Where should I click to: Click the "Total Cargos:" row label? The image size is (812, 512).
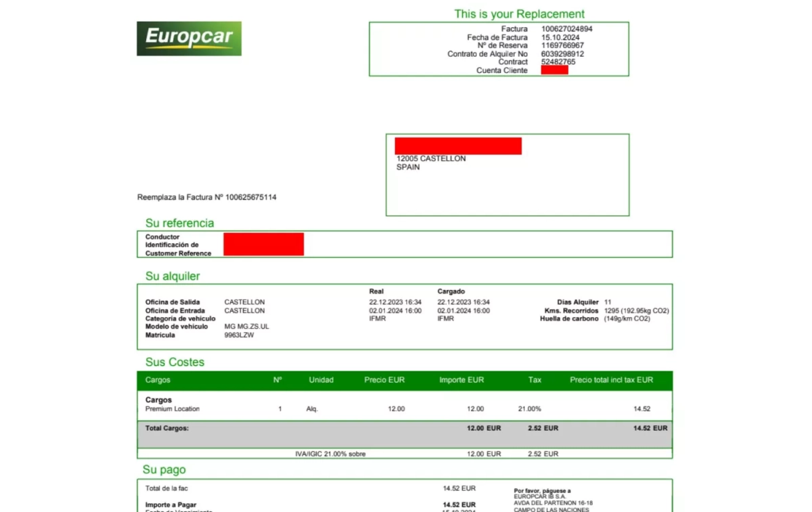(167, 428)
